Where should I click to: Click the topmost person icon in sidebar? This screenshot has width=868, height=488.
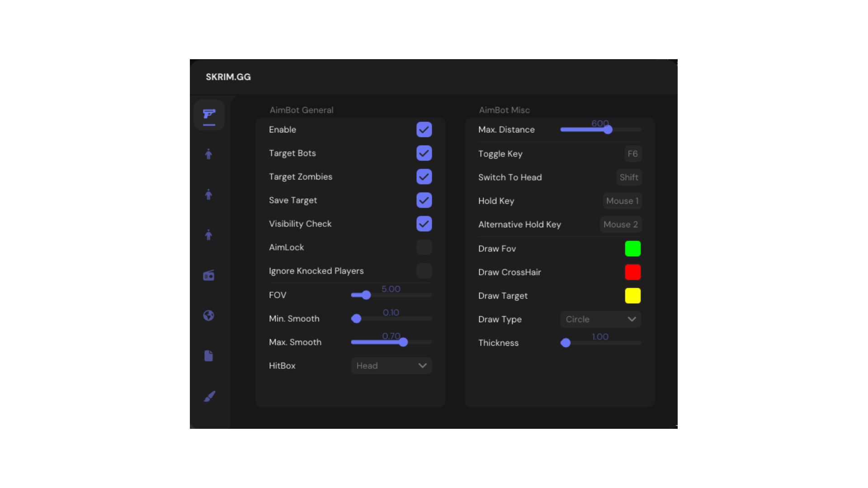(208, 155)
